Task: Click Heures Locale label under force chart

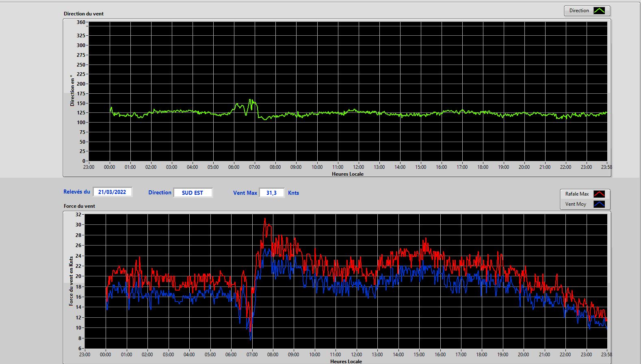Action: [x=346, y=361]
